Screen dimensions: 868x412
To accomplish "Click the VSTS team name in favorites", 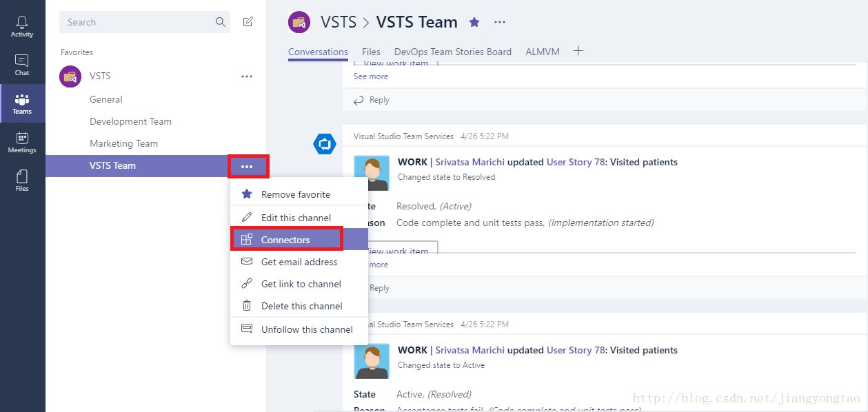I will (x=100, y=76).
